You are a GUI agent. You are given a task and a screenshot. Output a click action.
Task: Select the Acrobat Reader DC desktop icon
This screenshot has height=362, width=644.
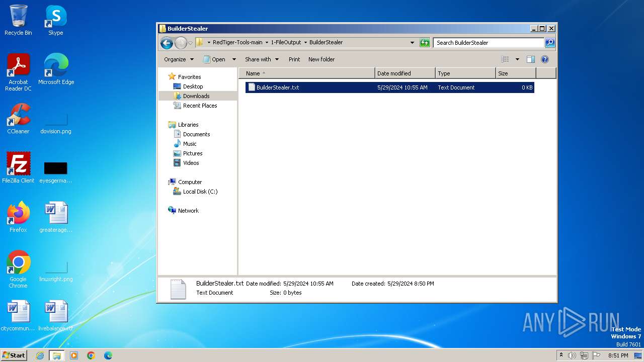[18, 72]
